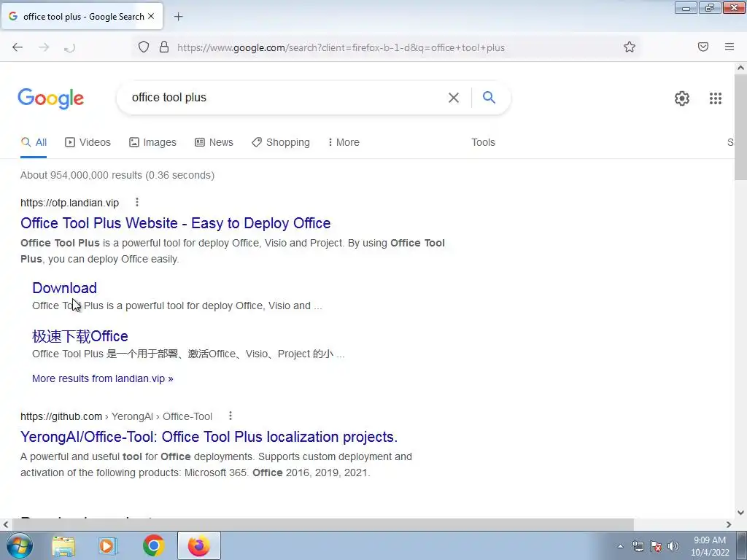Go back with the browser back arrow
The image size is (747, 560).
tap(18, 47)
